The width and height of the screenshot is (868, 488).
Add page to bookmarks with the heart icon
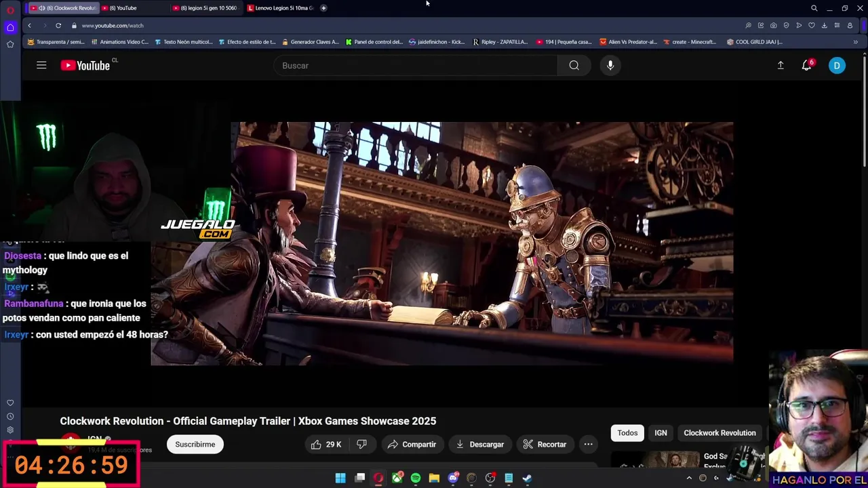[812, 25]
